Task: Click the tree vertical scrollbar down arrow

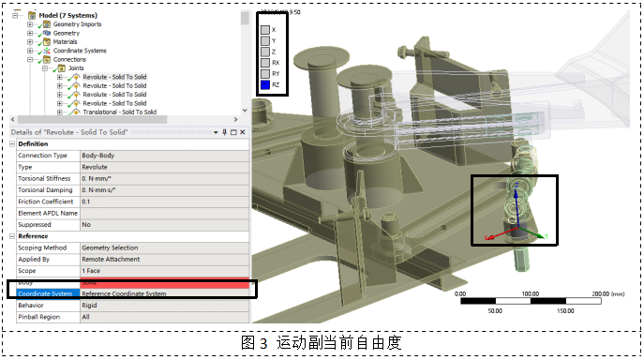Action: tap(245, 110)
